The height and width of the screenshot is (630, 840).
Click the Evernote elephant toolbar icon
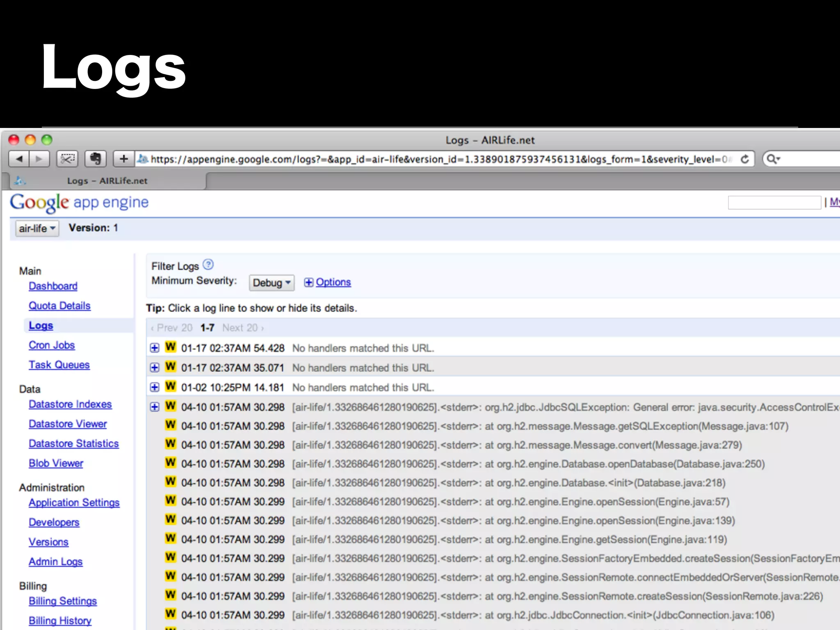[x=95, y=159]
